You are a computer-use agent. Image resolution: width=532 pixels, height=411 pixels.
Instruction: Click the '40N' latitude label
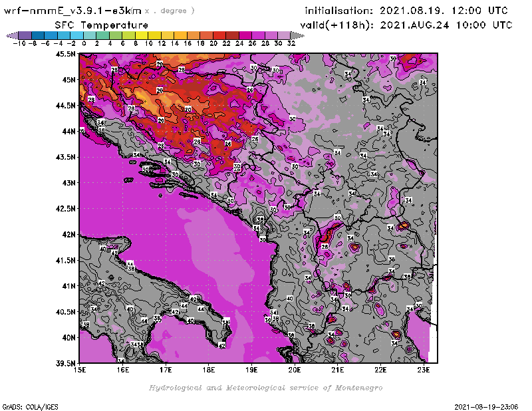pyautogui.click(x=69, y=338)
